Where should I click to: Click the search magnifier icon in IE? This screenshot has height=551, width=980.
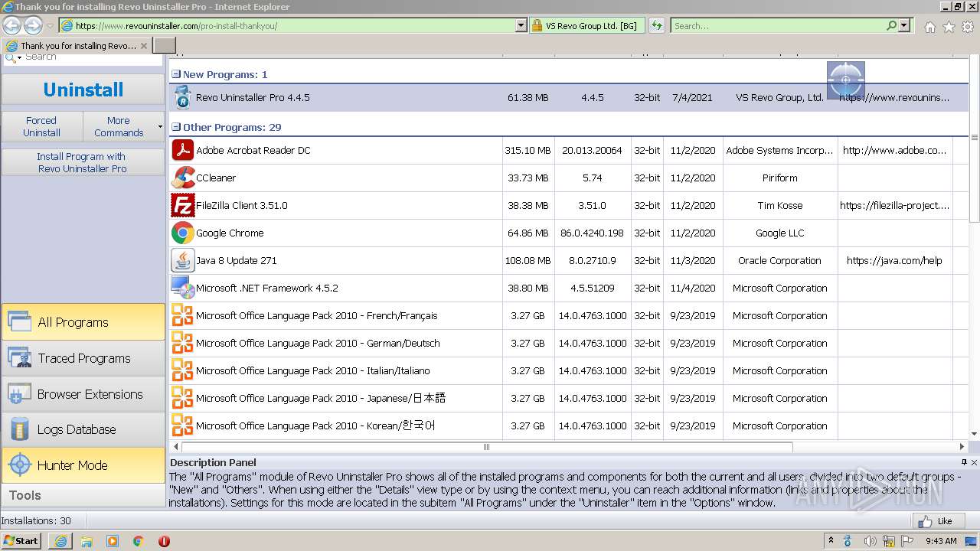pos(891,25)
